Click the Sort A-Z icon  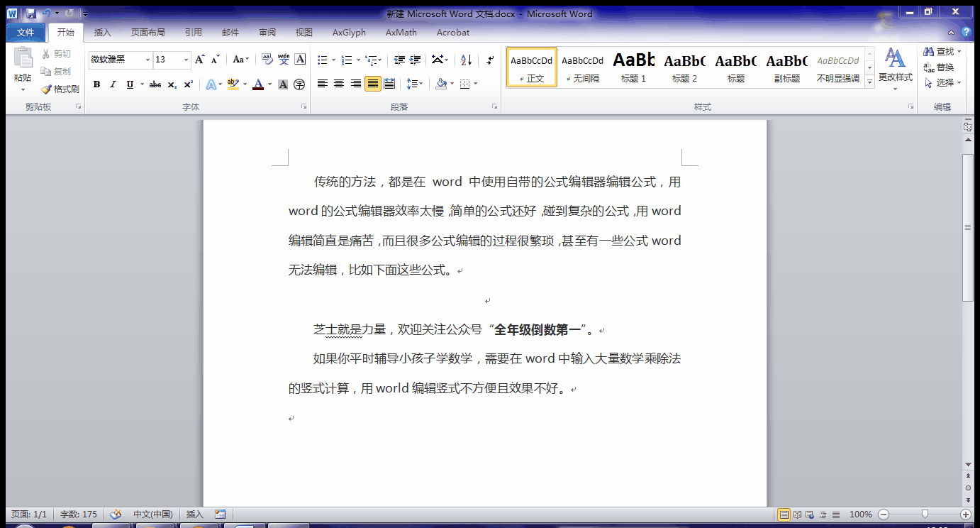(x=466, y=60)
